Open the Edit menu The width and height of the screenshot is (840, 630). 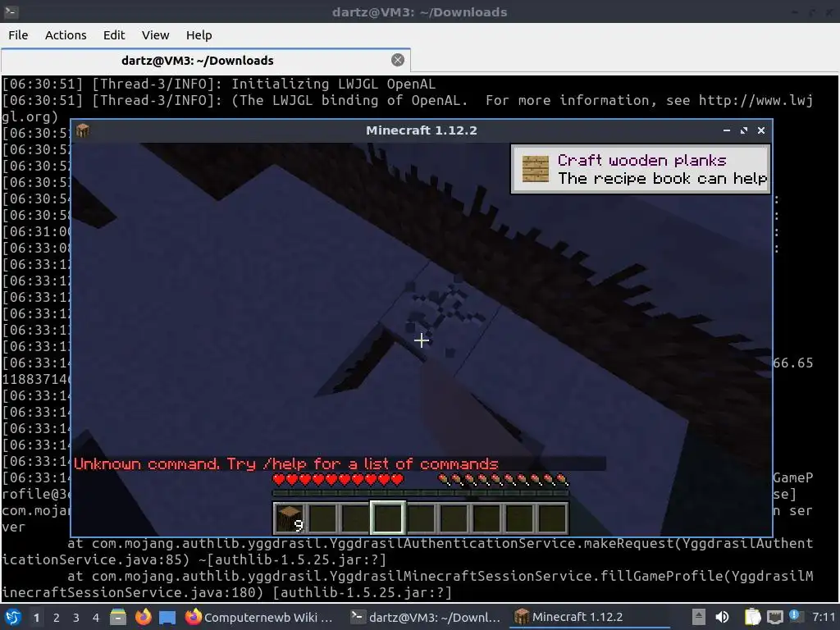tap(113, 35)
